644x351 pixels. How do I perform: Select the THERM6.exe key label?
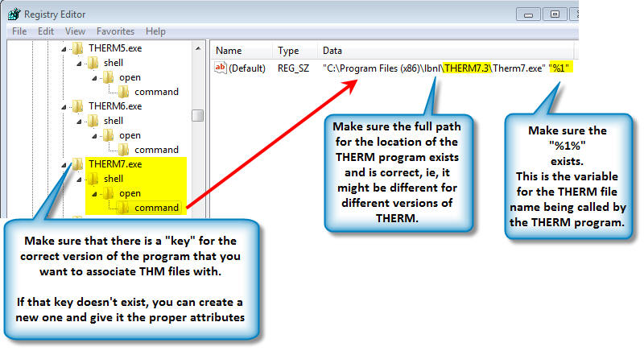click(x=115, y=106)
